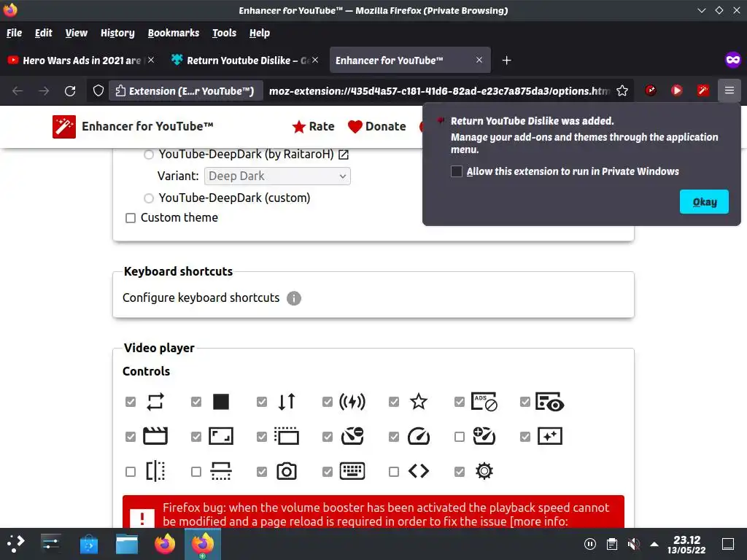The height and width of the screenshot is (560, 747).
Task: Click the cinema mode clapperboard icon
Action: [x=155, y=436]
